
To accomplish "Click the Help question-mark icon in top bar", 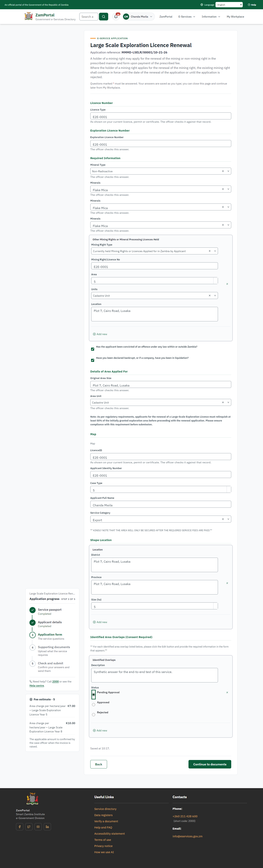I will tap(249, 5).
